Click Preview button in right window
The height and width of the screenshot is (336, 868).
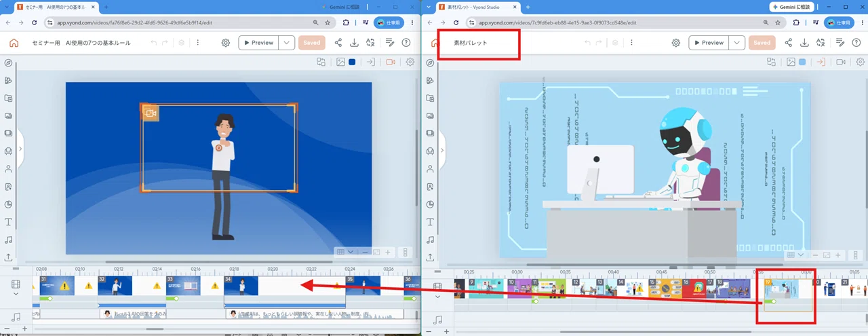709,43
